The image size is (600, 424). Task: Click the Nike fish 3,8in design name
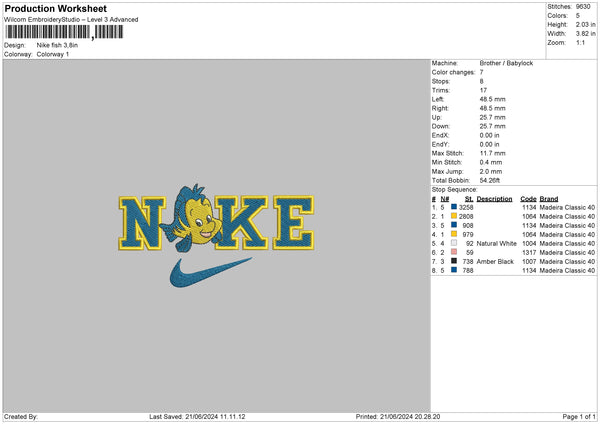57,45
